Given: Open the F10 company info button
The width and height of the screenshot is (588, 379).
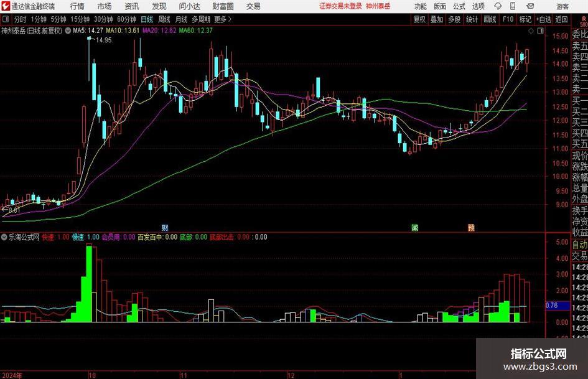Looking at the screenshot, I should 508,19.
